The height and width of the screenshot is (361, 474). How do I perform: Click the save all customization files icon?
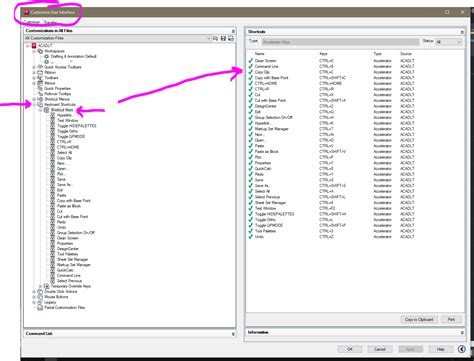(223, 38)
